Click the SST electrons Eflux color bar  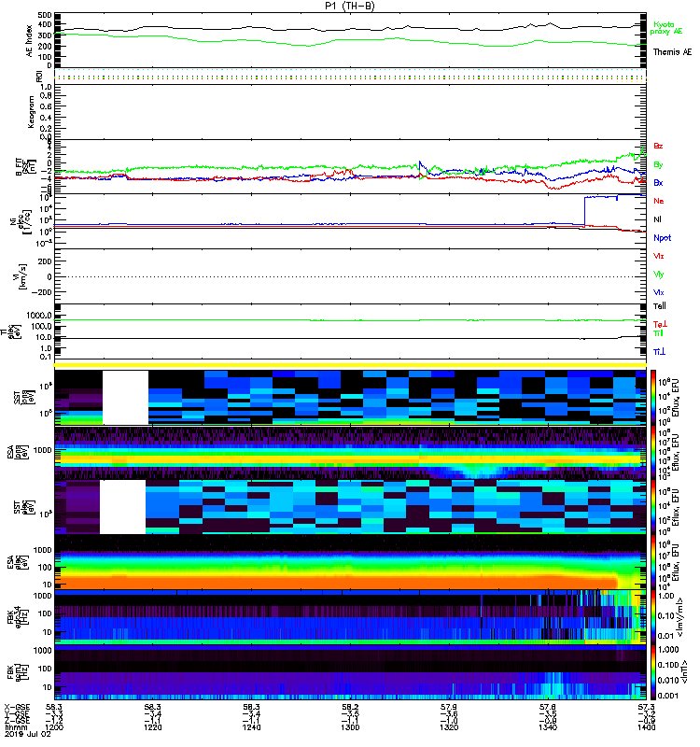[653, 507]
